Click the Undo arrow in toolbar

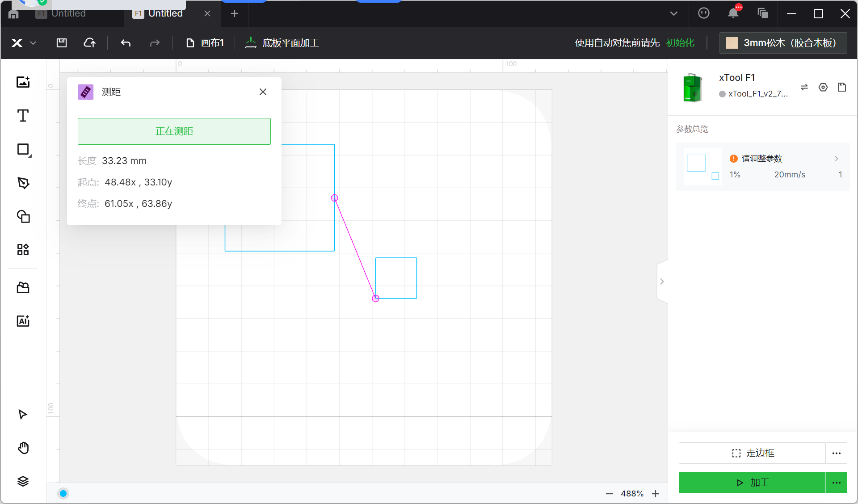[126, 43]
